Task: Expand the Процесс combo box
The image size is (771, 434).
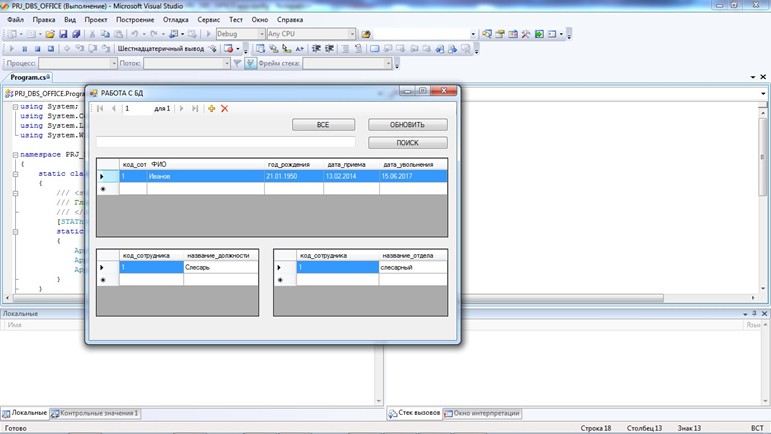Action: 114,63
